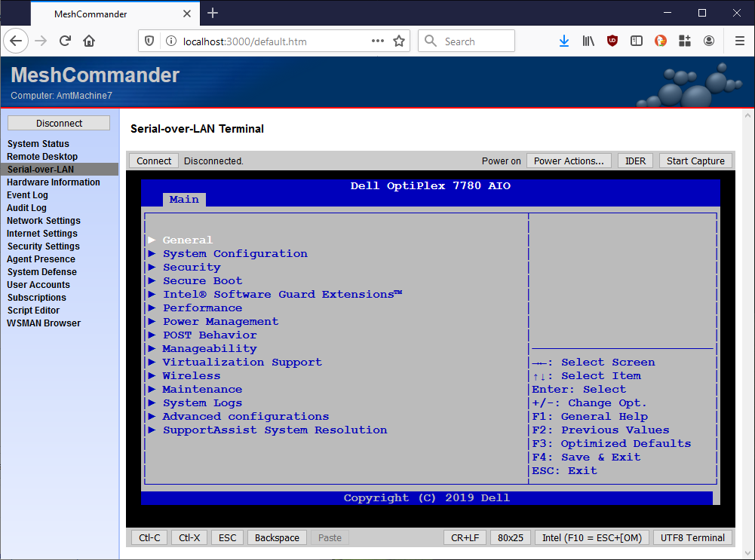Show site information icon in address bar
This screenshot has height=560, width=755.
[x=171, y=41]
